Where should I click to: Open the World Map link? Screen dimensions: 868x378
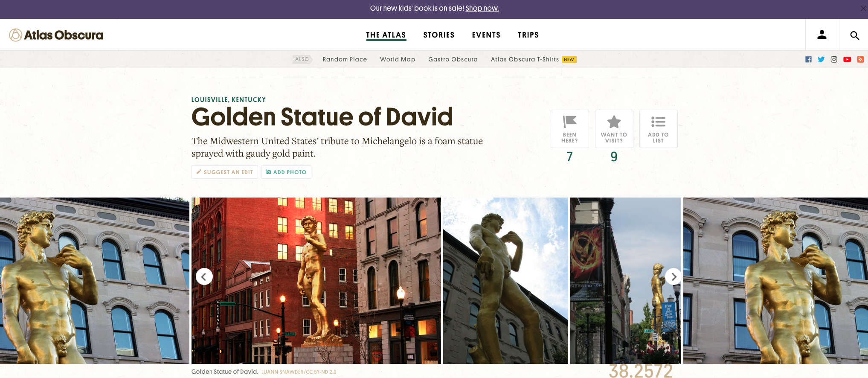click(x=398, y=59)
